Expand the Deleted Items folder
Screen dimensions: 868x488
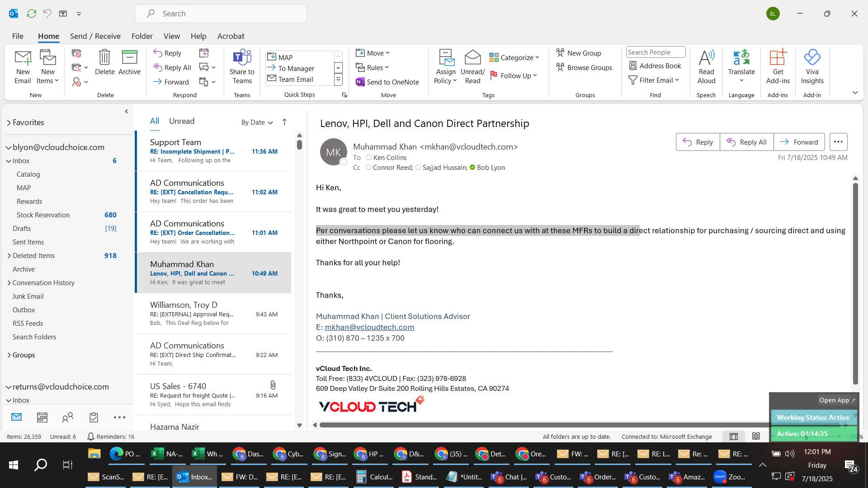pyautogui.click(x=9, y=256)
